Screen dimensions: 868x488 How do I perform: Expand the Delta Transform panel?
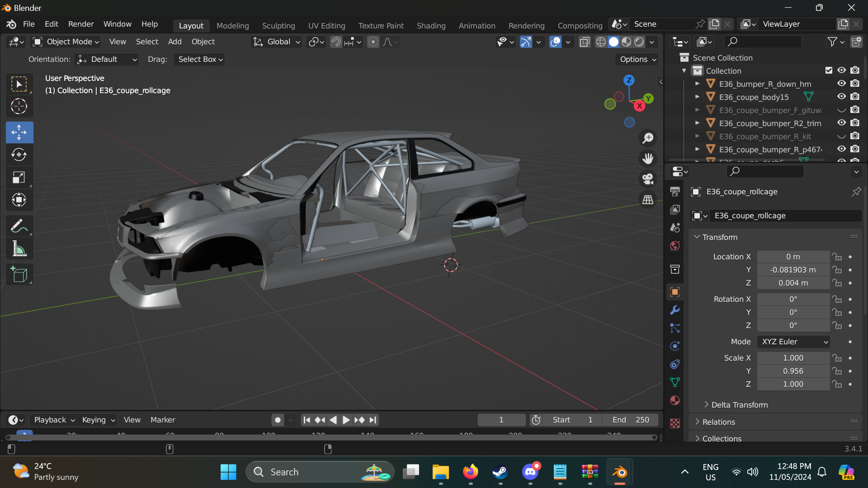point(739,405)
